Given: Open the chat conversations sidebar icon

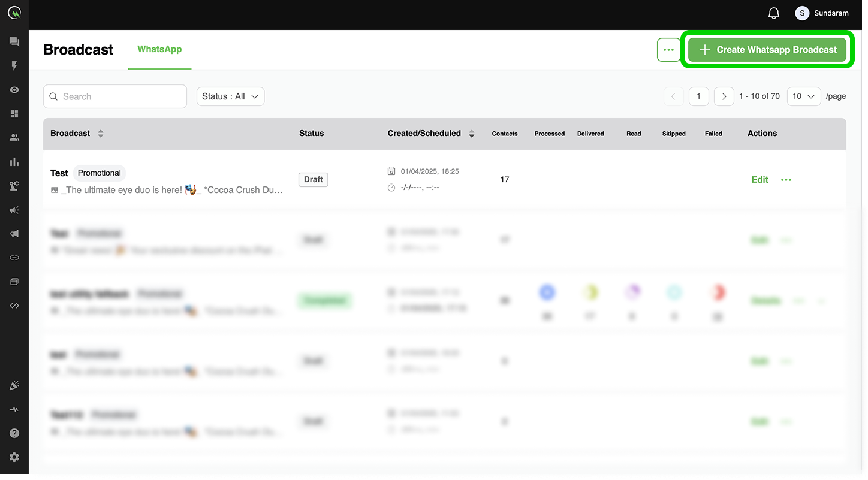Looking at the screenshot, I should pyautogui.click(x=14, y=42).
